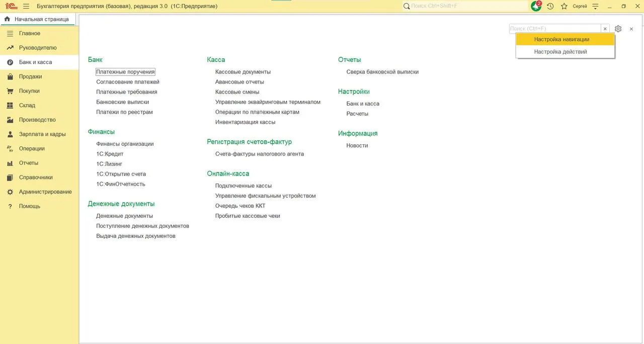This screenshot has width=644, height=344.
Task: Clear the Поиск (Ctrl+F) field with the x
Action: pyautogui.click(x=605, y=29)
